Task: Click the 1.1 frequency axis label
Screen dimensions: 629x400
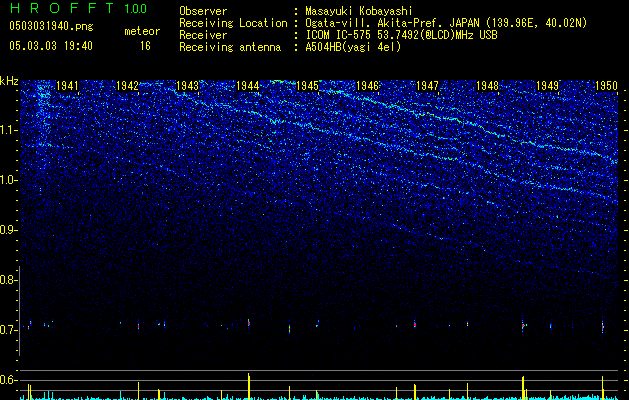Action: (x=8, y=130)
